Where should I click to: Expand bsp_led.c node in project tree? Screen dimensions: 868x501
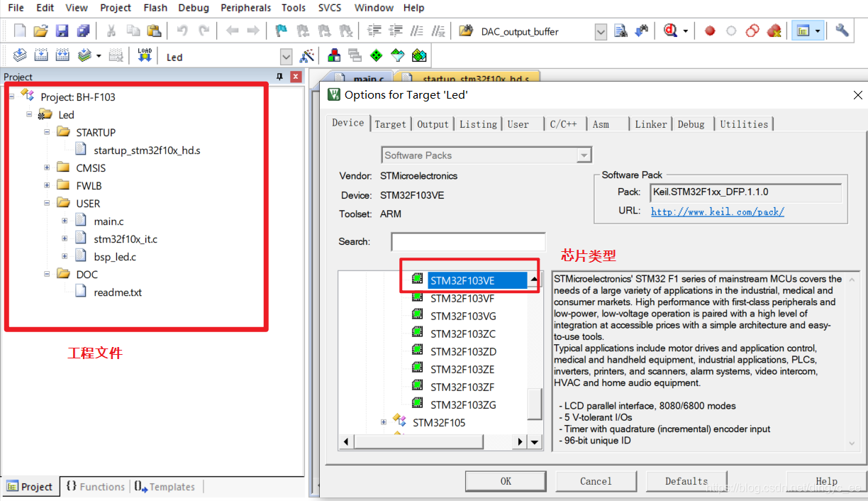tap(65, 256)
